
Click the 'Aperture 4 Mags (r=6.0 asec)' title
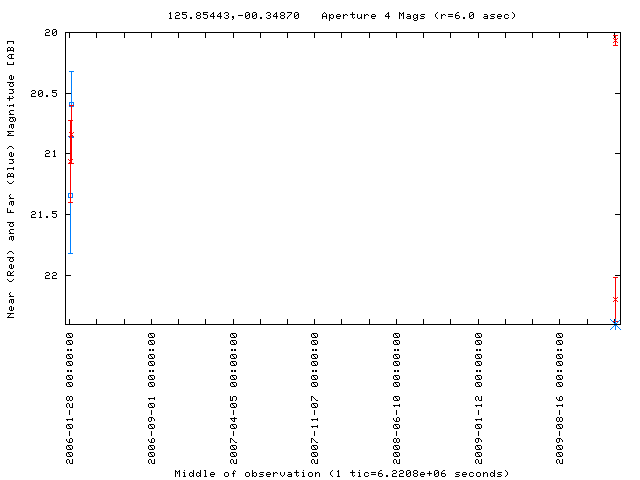tap(419, 16)
